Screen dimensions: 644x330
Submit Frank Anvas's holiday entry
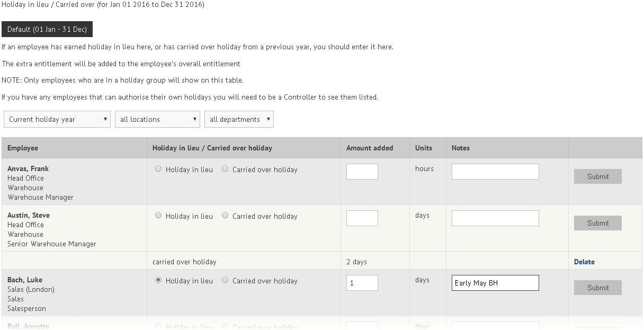click(597, 176)
